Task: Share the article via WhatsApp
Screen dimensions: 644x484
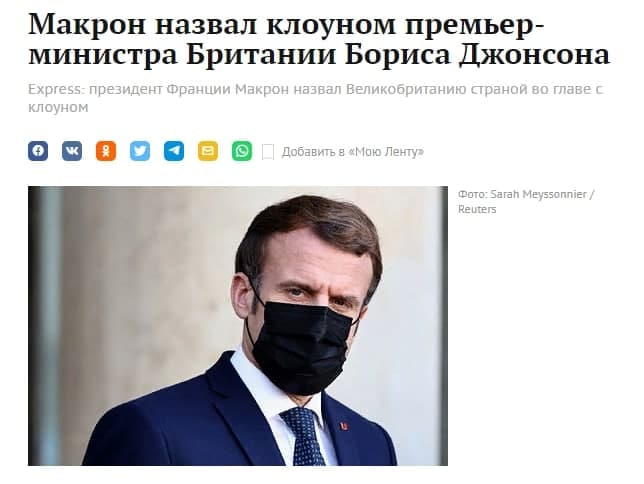Action: tap(242, 151)
